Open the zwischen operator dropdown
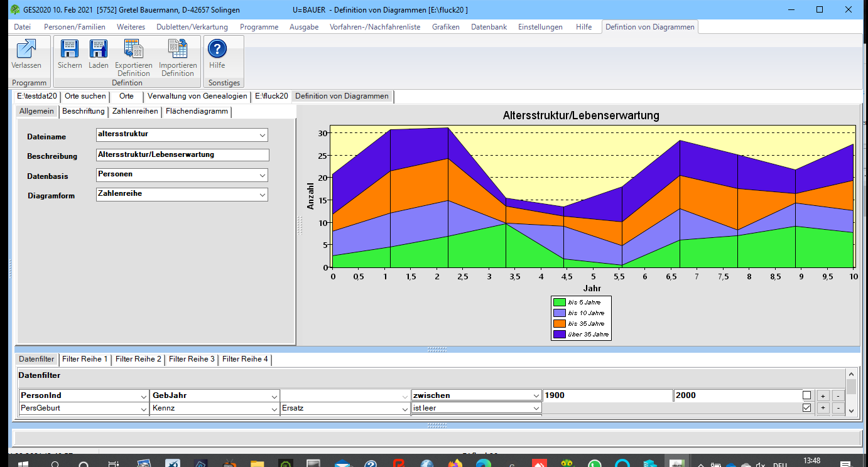Viewport: 868px width, 467px height. [x=536, y=396]
